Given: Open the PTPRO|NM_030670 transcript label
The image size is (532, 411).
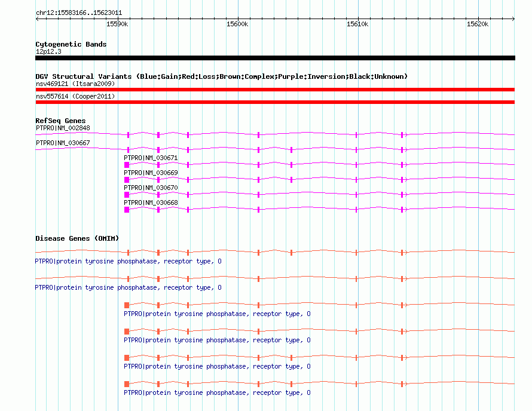Looking at the screenshot, I should tap(151, 188).
